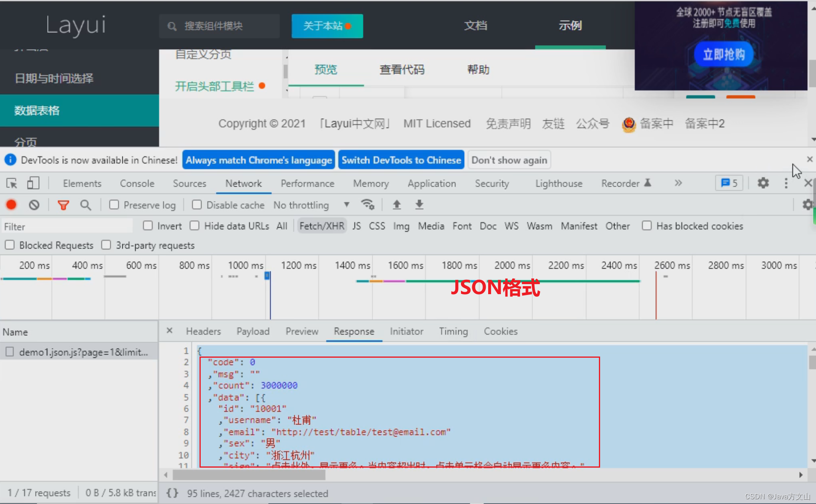Export network log as HAR
The width and height of the screenshot is (816, 504).
click(x=419, y=205)
